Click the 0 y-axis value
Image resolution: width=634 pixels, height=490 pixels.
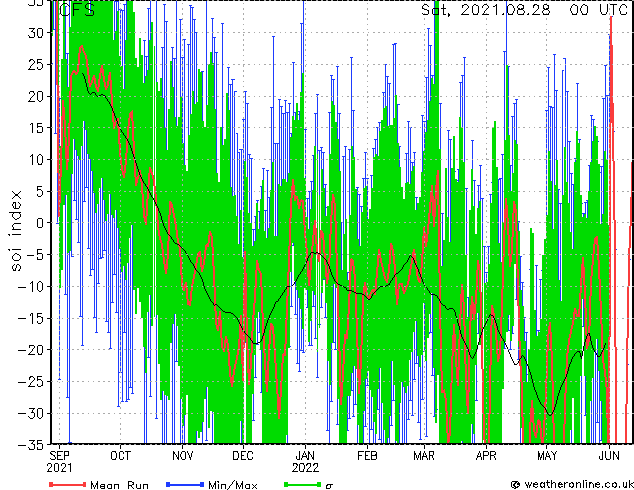click(40, 223)
